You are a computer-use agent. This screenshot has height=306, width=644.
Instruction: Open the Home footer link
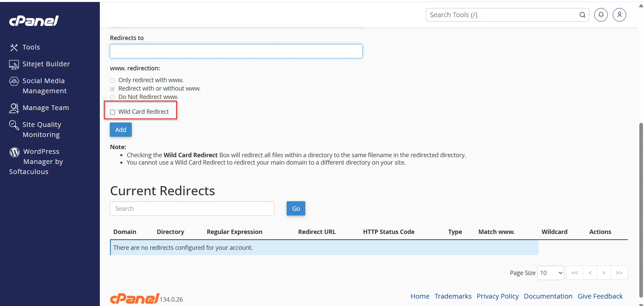(420, 296)
